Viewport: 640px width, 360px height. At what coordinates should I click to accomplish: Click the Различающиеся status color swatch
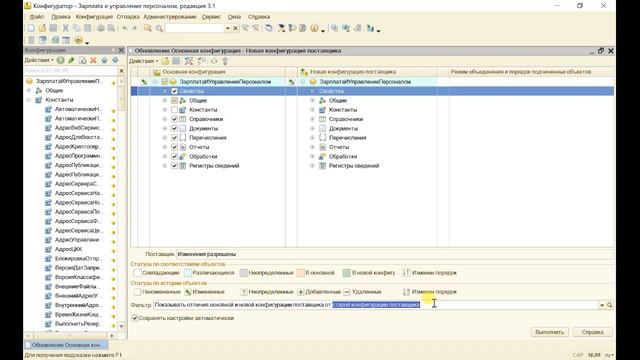pos(188,273)
